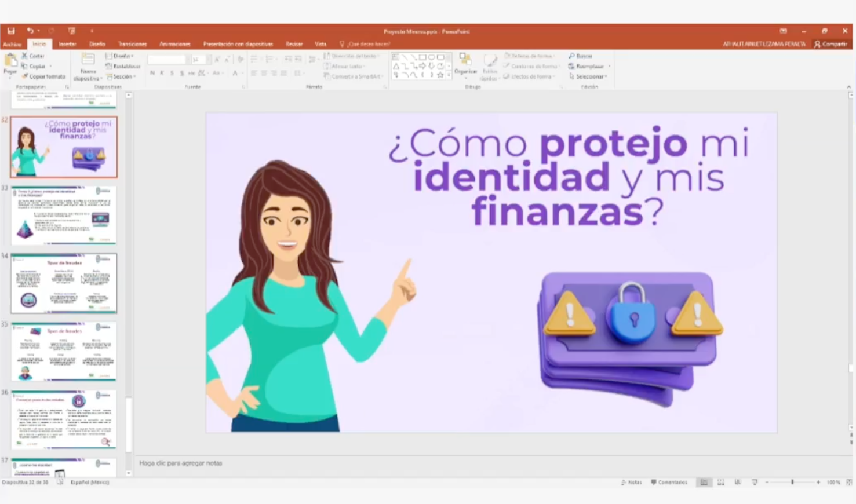Toggle the Comentarios pane button
The height and width of the screenshot is (504, 856).
point(669,482)
